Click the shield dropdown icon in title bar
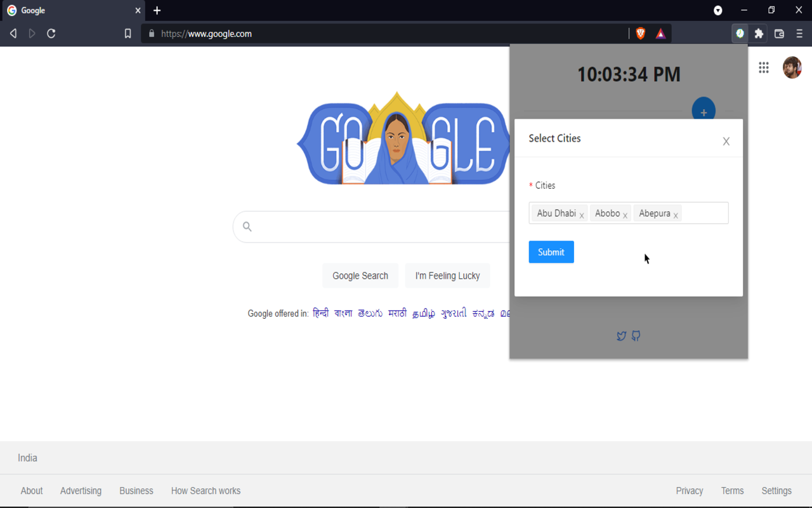The height and width of the screenshot is (508, 812). pos(717,10)
